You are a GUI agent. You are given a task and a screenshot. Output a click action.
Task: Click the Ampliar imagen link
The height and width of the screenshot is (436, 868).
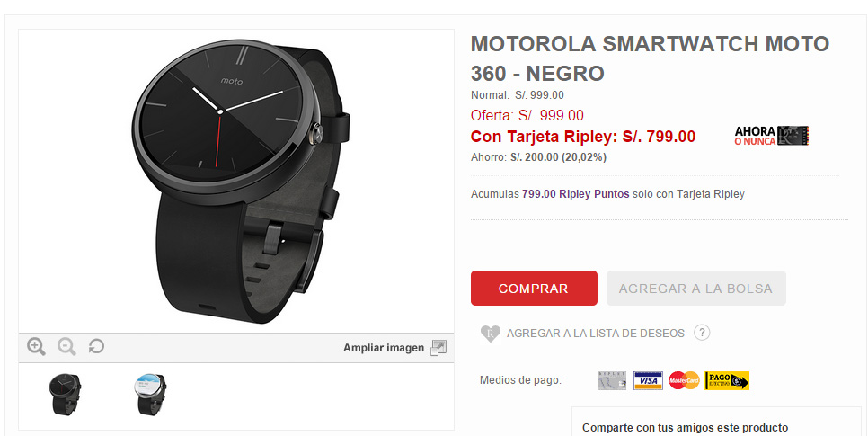pyautogui.click(x=384, y=348)
